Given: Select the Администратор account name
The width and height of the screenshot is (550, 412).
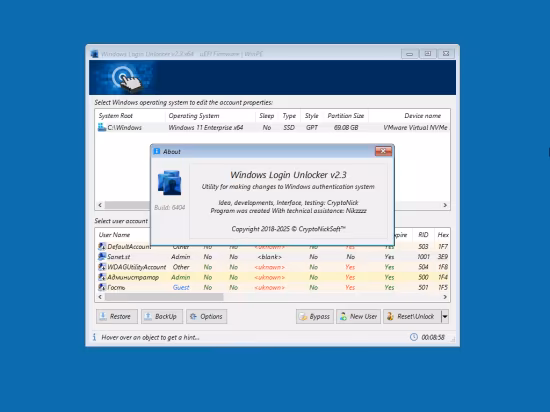Looking at the screenshot, I should pyautogui.click(x=133, y=277).
